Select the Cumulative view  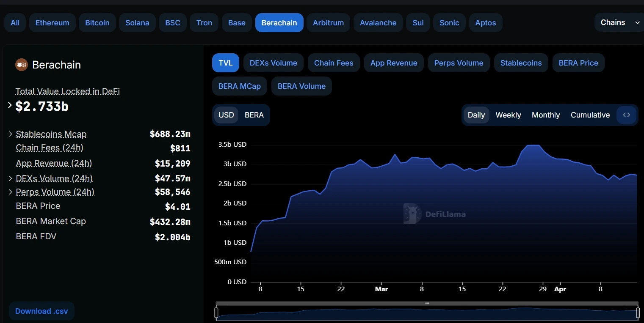pyautogui.click(x=590, y=115)
